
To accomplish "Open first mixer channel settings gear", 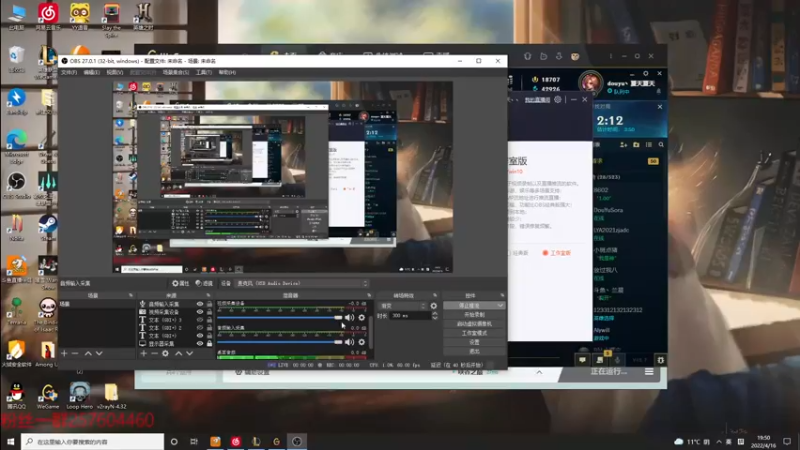I will click(362, 317).
